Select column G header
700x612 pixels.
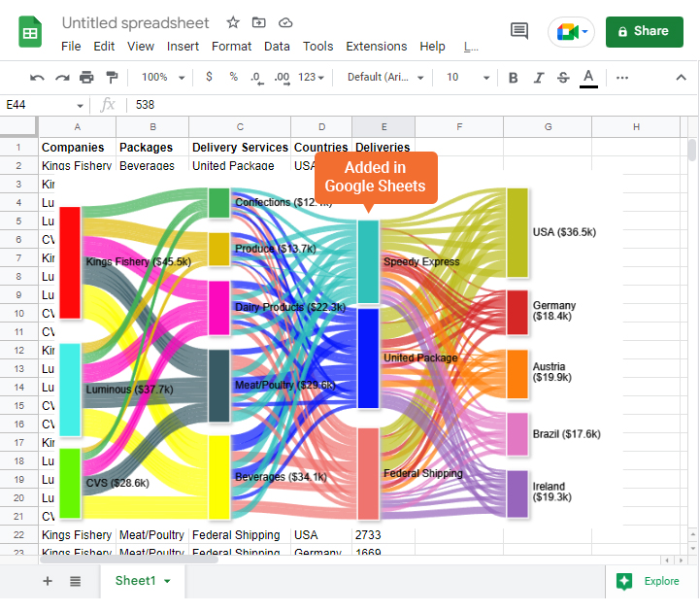point(548,127)
